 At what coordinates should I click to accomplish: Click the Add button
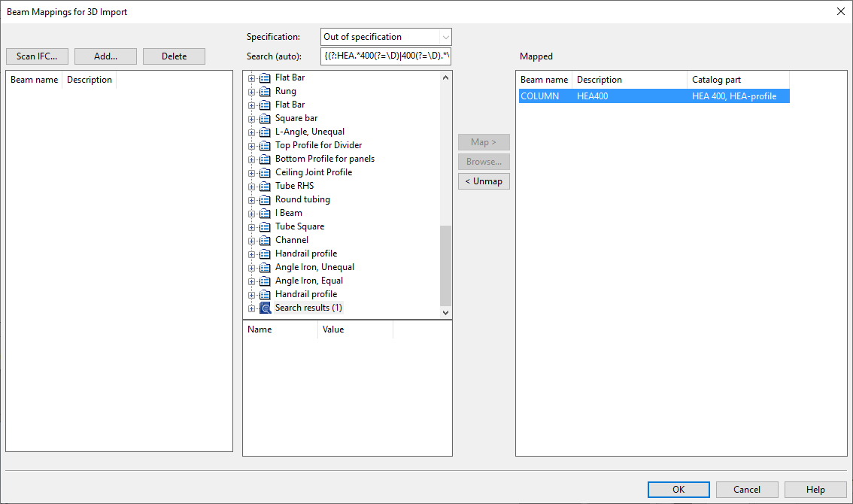point(105,56)
